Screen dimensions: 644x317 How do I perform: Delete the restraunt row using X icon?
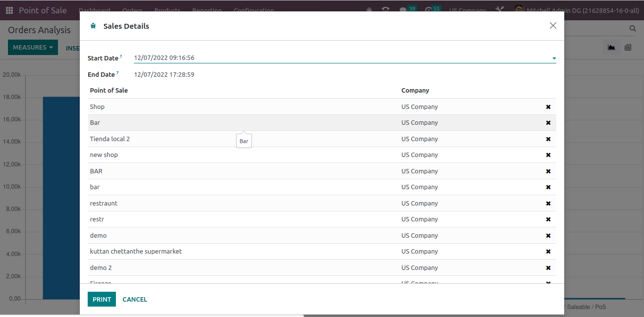548,204
